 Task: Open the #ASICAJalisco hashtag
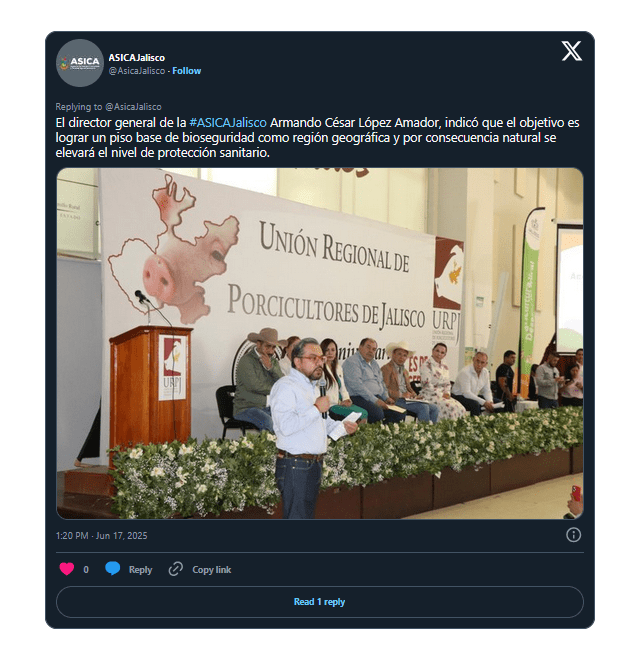tap(228, 123)
